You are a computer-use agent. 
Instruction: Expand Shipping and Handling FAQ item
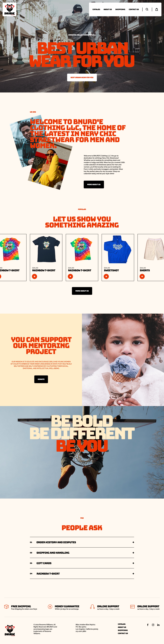82,553
